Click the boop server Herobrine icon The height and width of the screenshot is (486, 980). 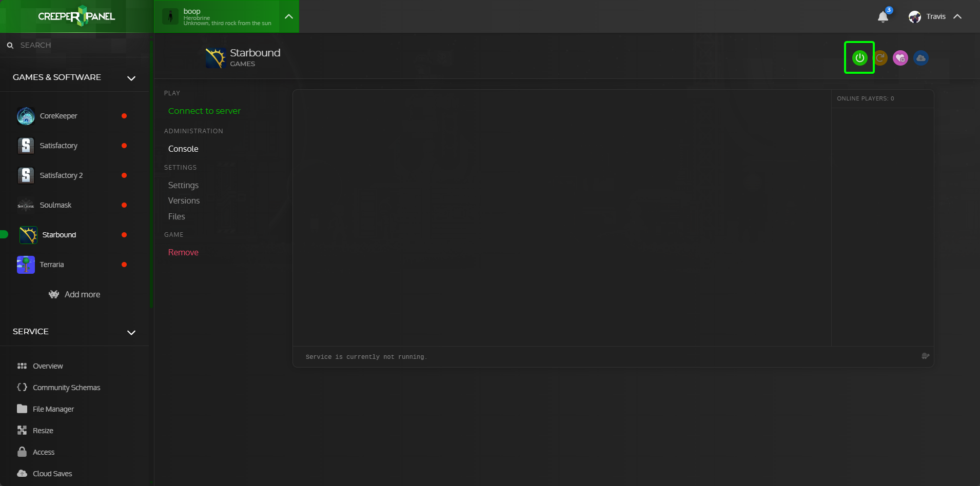coord(170,16)
